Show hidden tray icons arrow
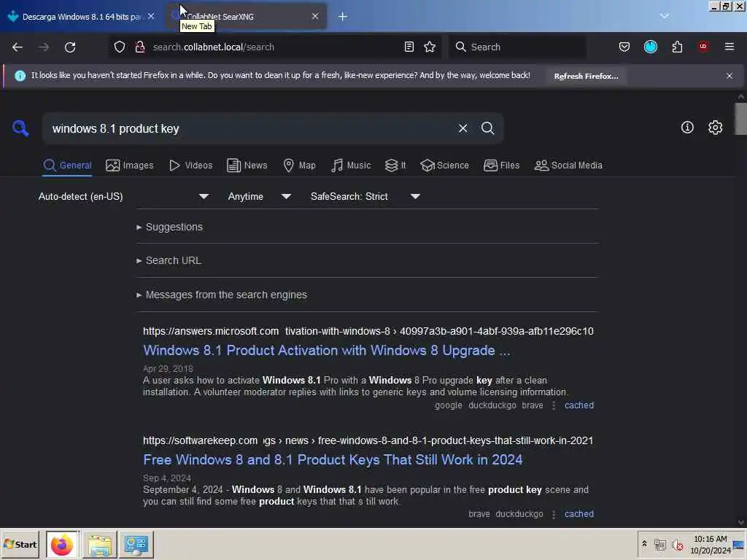The height and width of the screenshot is (560, 747). [x=645, y=544]
